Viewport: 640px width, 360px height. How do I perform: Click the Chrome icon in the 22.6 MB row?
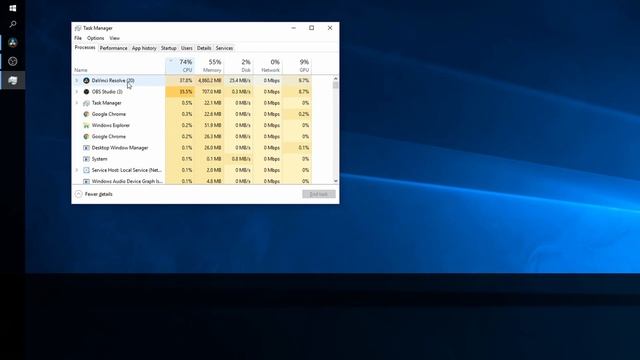[86, 114]
